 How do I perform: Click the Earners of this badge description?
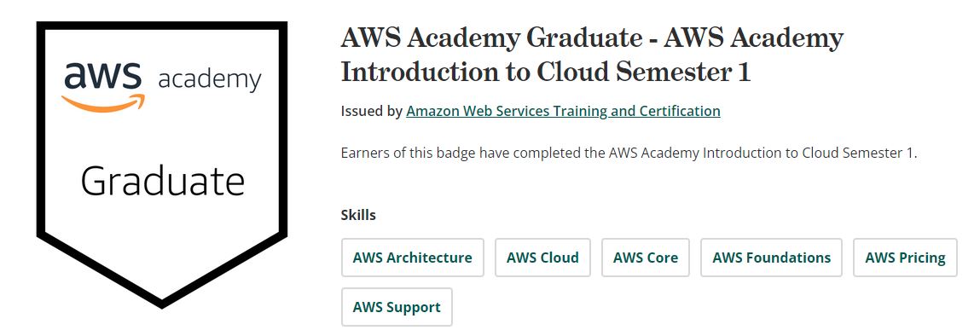pos(629,154)
